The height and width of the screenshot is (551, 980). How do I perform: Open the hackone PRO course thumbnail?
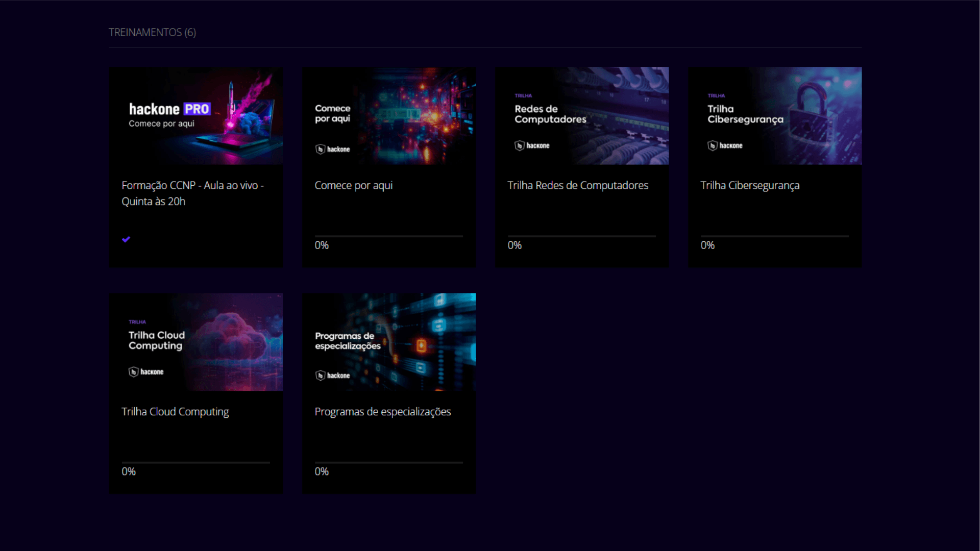coord(196,116)
